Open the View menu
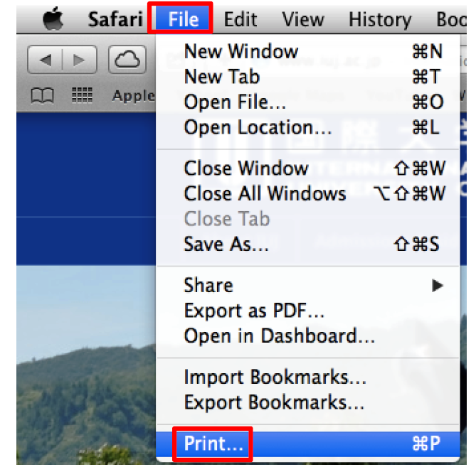The width and height of the screenshot is (476, 472). tap(303, 19)
